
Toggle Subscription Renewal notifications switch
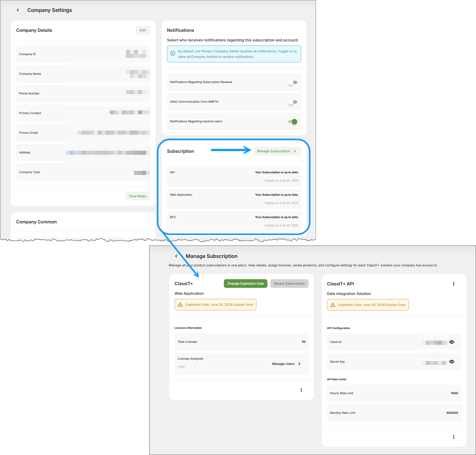pos(292,83)
